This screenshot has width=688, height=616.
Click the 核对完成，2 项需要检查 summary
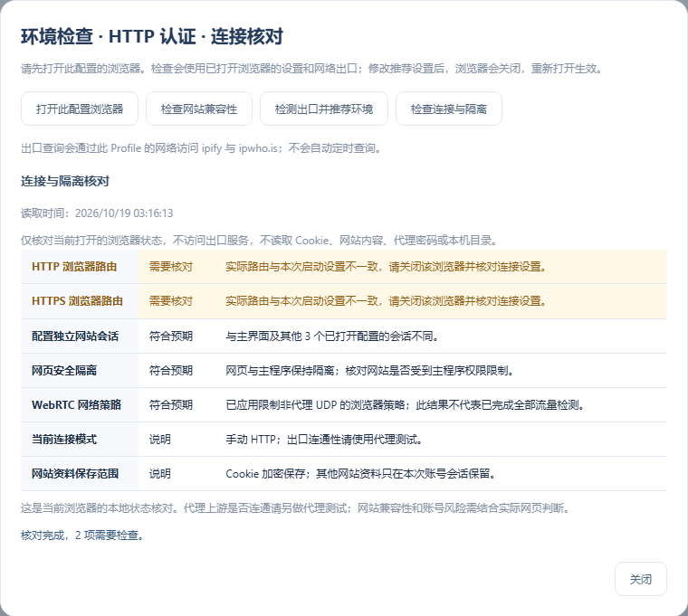click(x=82, y=535)
